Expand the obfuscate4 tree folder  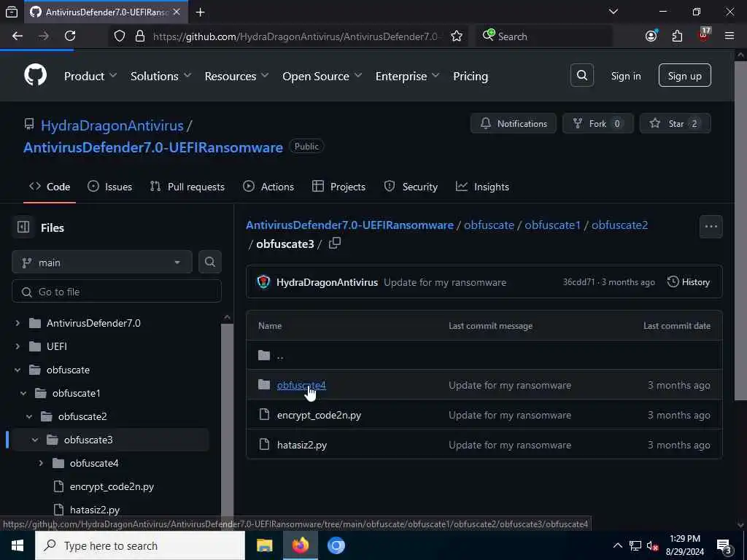[x=41, y=463]
